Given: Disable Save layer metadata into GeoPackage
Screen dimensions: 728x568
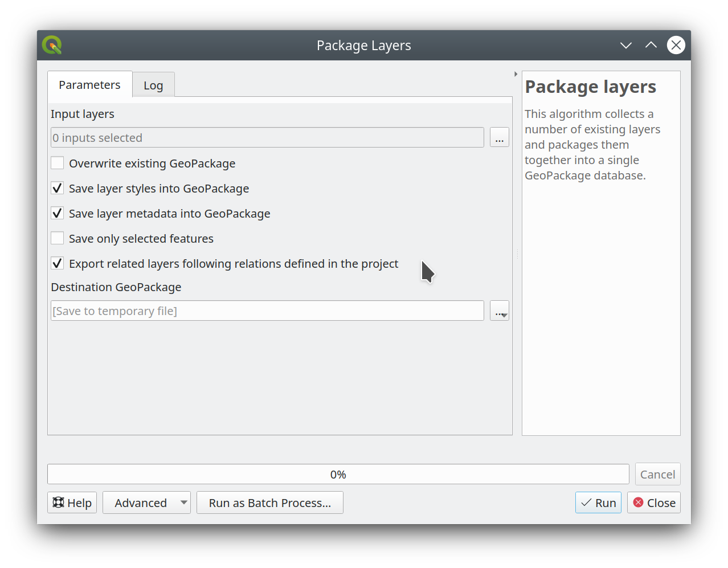Looking at the screenshot, I should (58, 214).
